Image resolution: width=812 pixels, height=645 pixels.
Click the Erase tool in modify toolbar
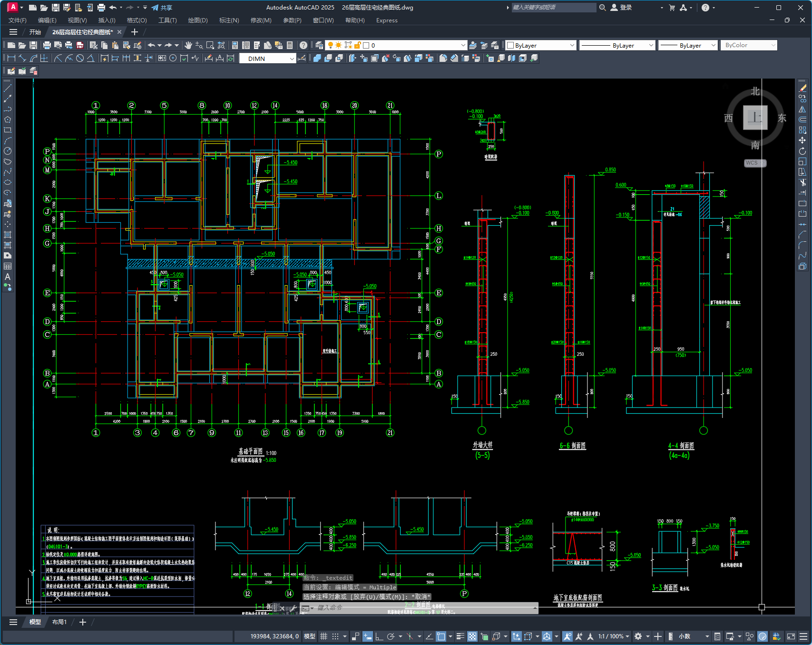tap(802, 88)
